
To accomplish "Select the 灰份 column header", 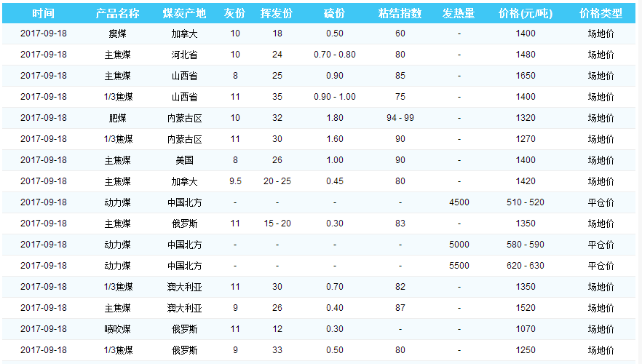I will coord(234,14).
